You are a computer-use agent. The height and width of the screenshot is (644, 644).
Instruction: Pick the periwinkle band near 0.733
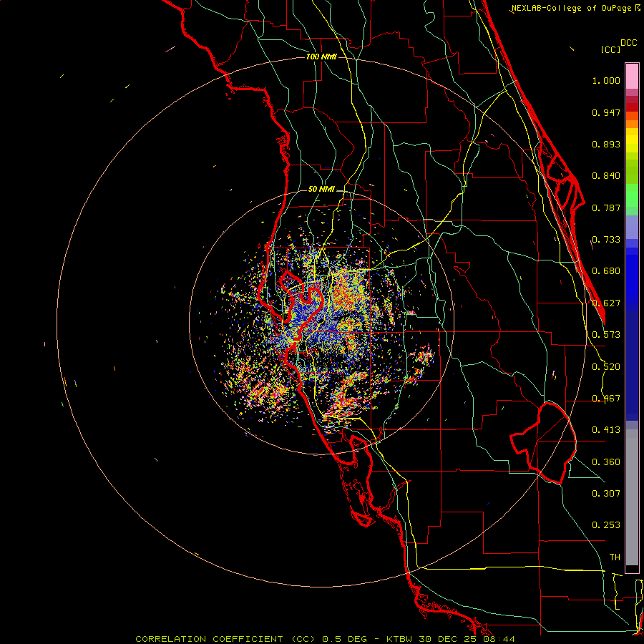(x=632, y=227)
